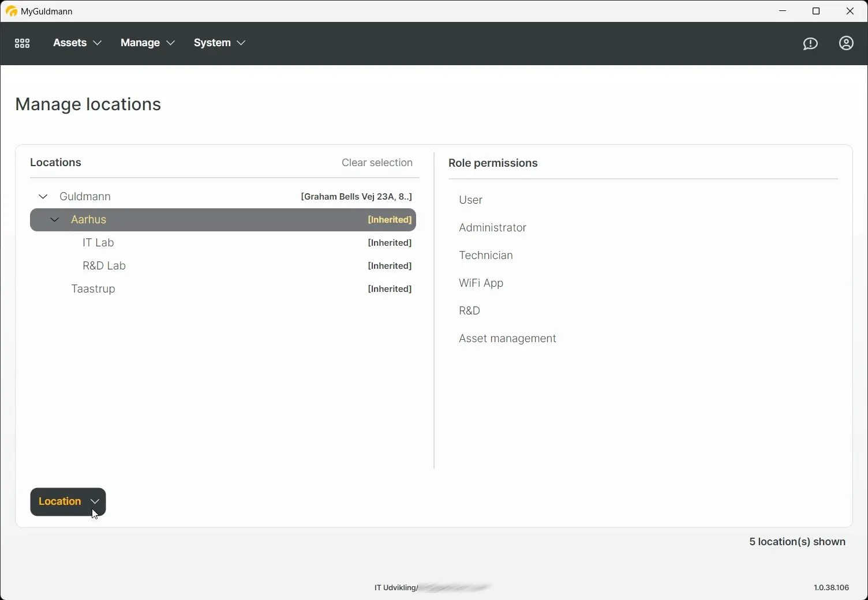
Task: Click the Guldmann address text Graham Bells Vej
Action: (356, 196)
